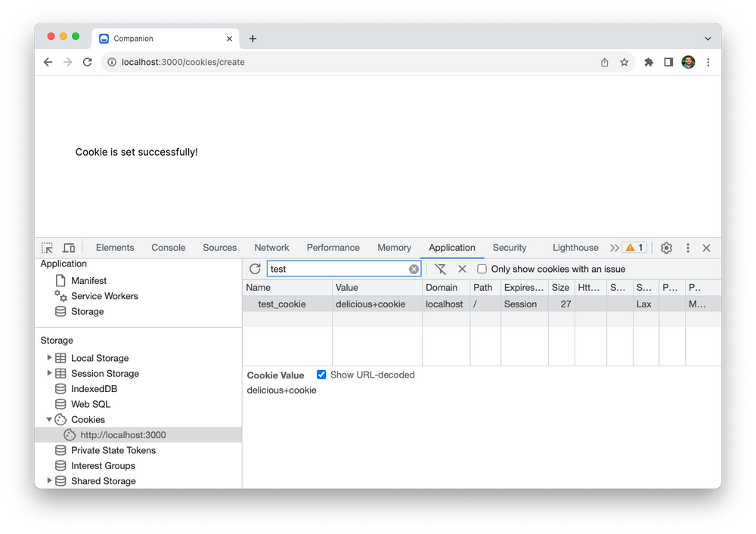
Task: Expand the Local Storage tree item
Action: (x=50, y=357)
